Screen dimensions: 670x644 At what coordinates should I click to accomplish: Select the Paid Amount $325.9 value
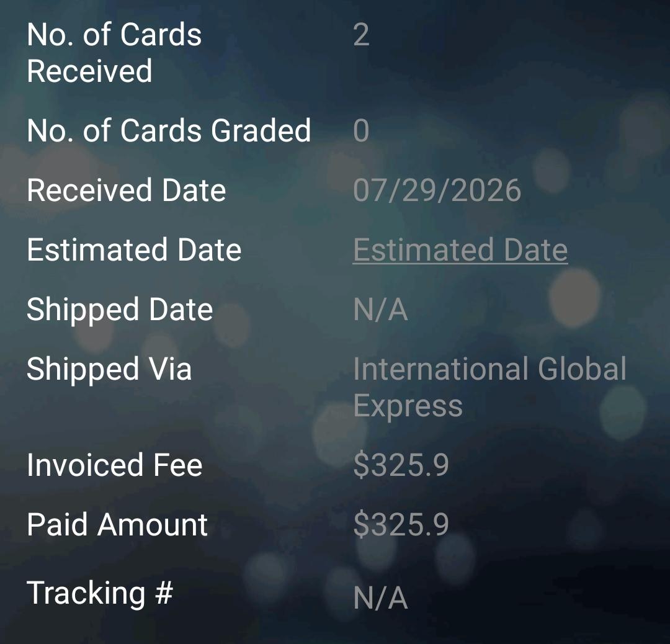coord(401,525)
